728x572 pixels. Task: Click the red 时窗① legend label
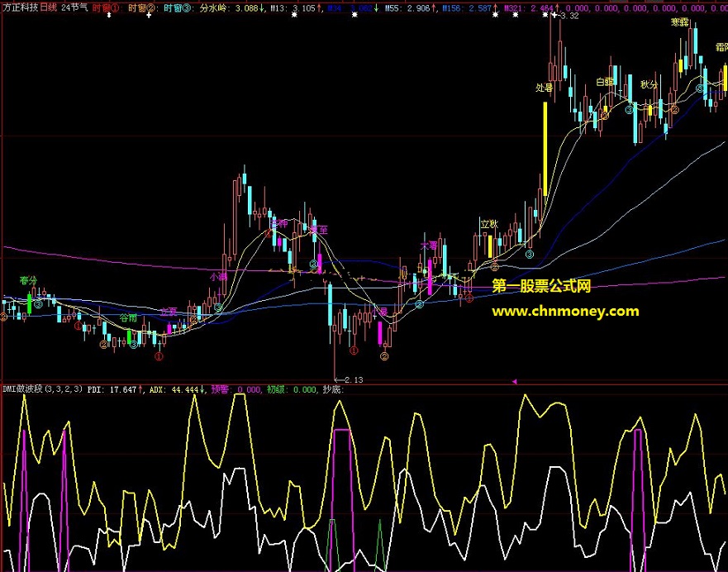point(106,8)
